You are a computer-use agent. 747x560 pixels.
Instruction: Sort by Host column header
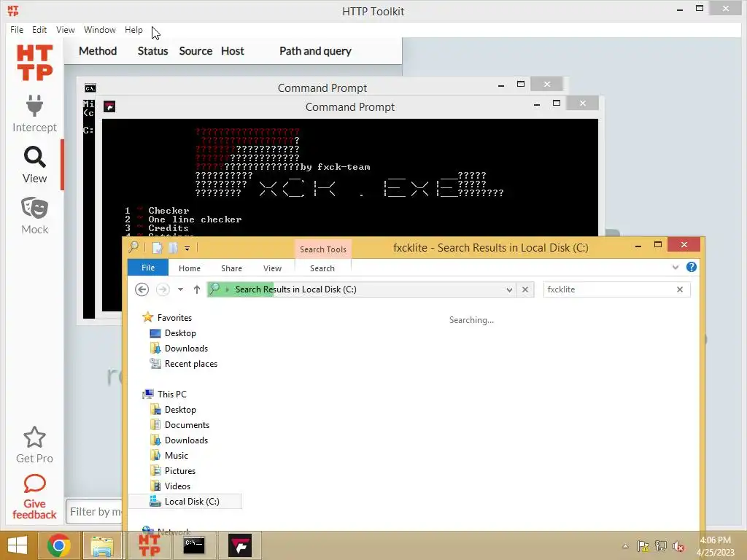point(233,51)
